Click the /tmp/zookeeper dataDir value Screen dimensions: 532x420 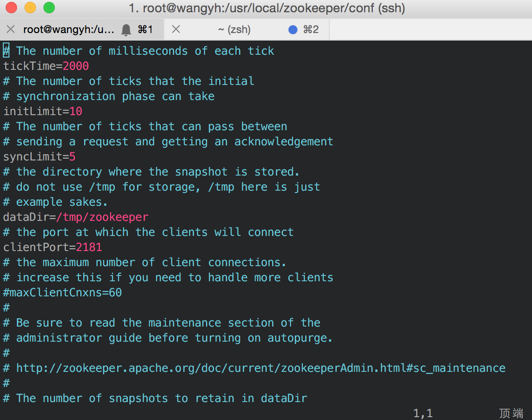tap(102, 217)
